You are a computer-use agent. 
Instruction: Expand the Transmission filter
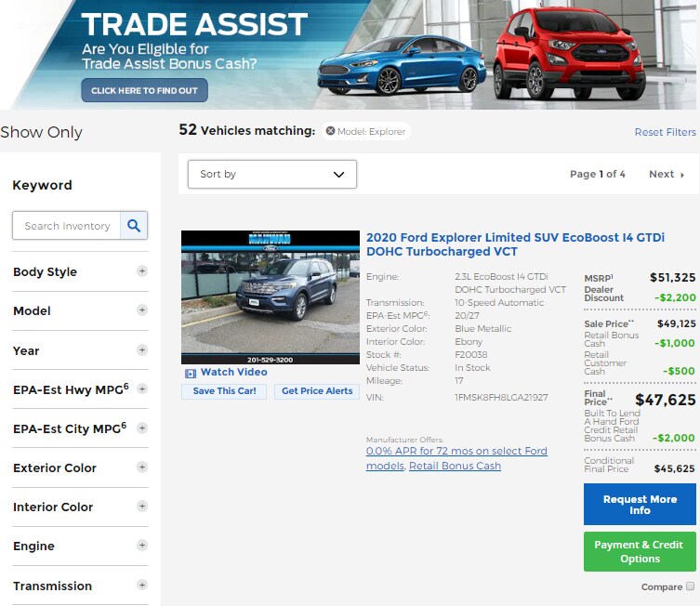click(x=142, y=585)
